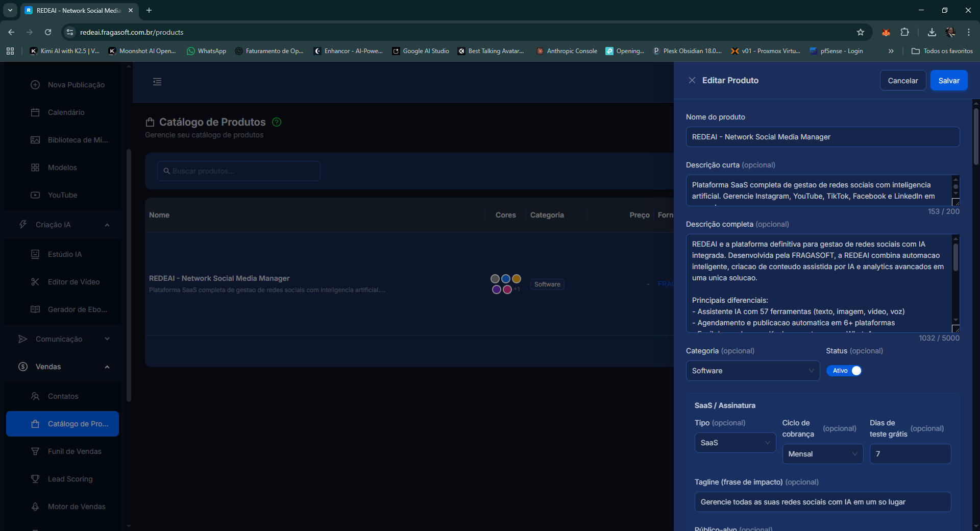Toggle the sidebar collapse menu icon
This screenshot has height=531, width=980.
(x=157, y=82)
